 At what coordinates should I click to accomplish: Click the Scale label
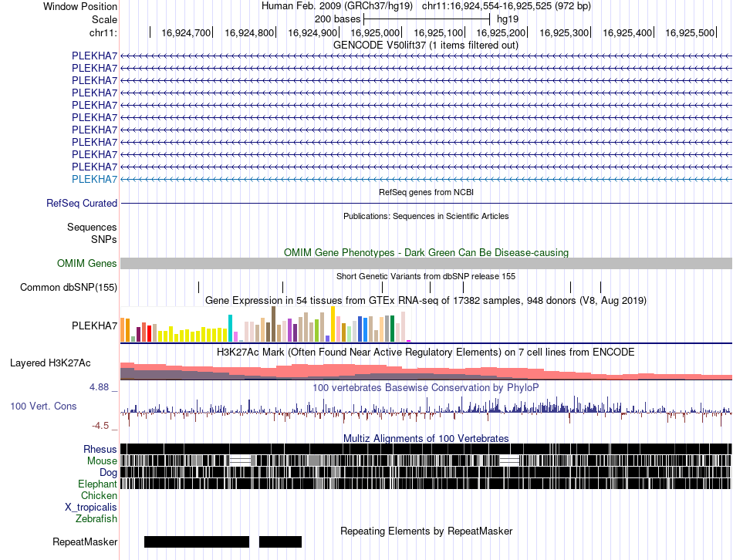pyautogui.click(x=104, y=19)
